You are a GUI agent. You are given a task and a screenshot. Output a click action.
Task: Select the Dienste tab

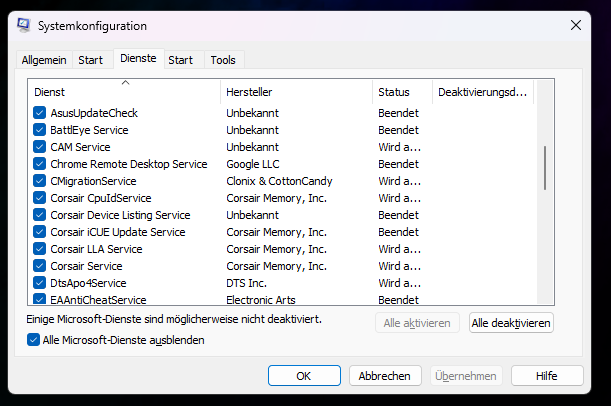138,59
